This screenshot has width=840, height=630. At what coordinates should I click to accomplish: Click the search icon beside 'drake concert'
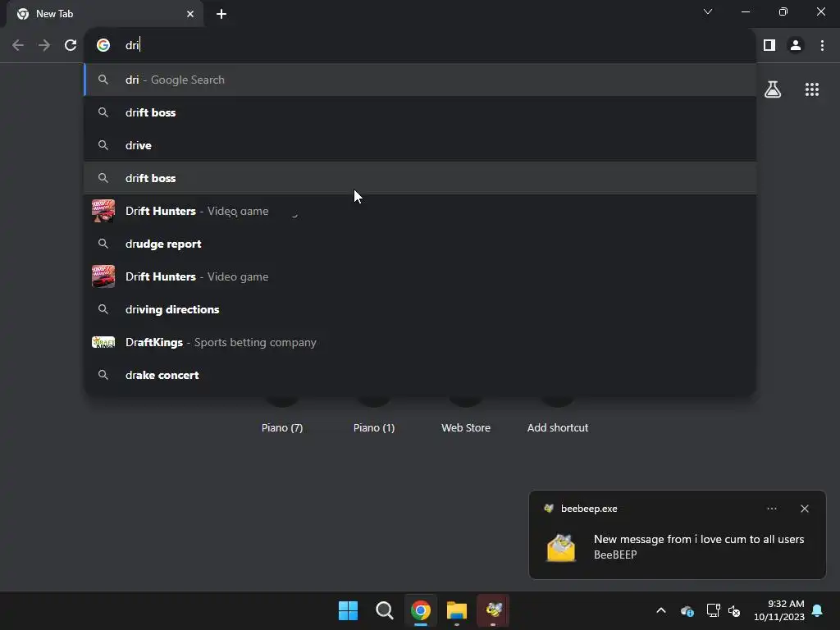103,375
